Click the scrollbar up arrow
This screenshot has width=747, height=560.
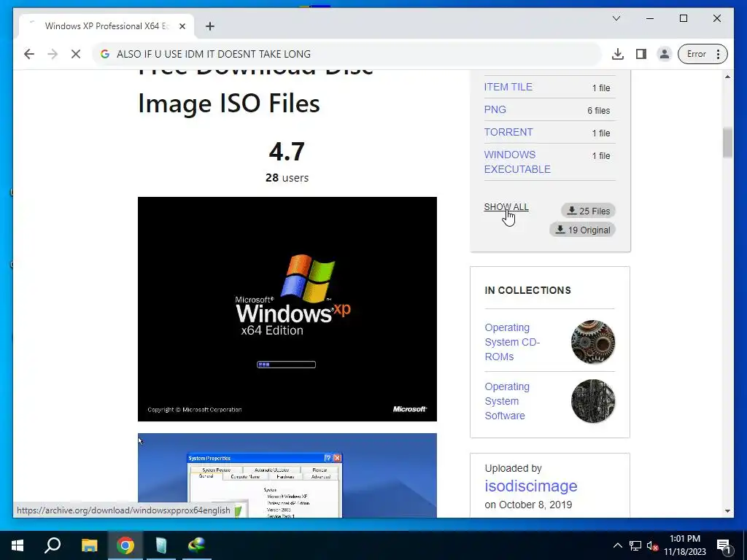pyautogui.click(x=727, y=77)
